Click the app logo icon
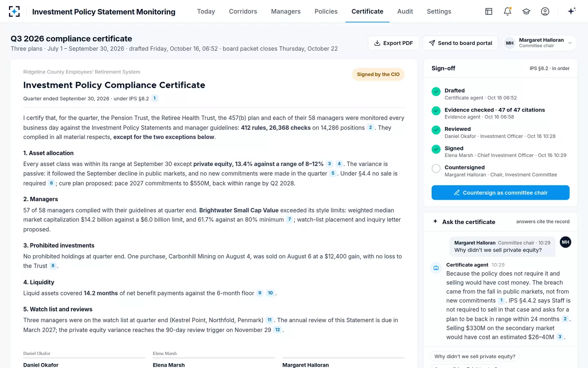The height and width of the screenshot is (368, 588). click(14, 11)
